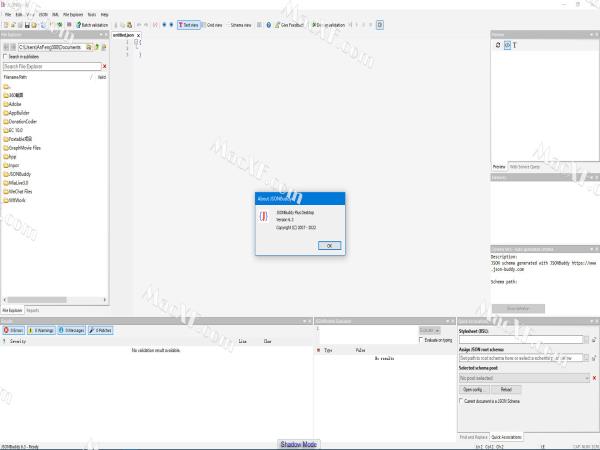Open the Help menu
This screenshot has height=450, width=600.
point(104,15)
